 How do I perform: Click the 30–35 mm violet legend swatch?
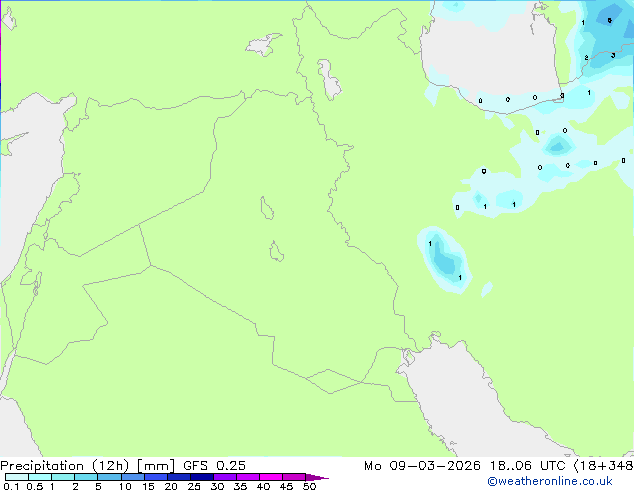click(225, 477)
